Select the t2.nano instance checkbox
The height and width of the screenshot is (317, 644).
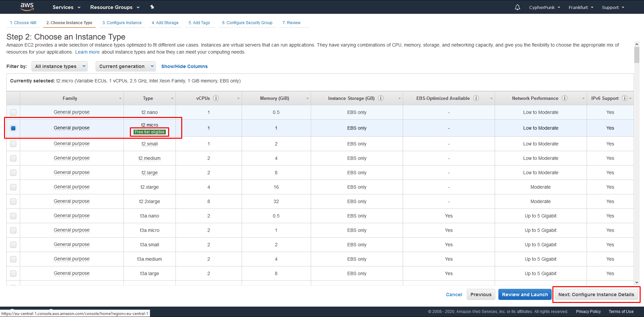13,112
